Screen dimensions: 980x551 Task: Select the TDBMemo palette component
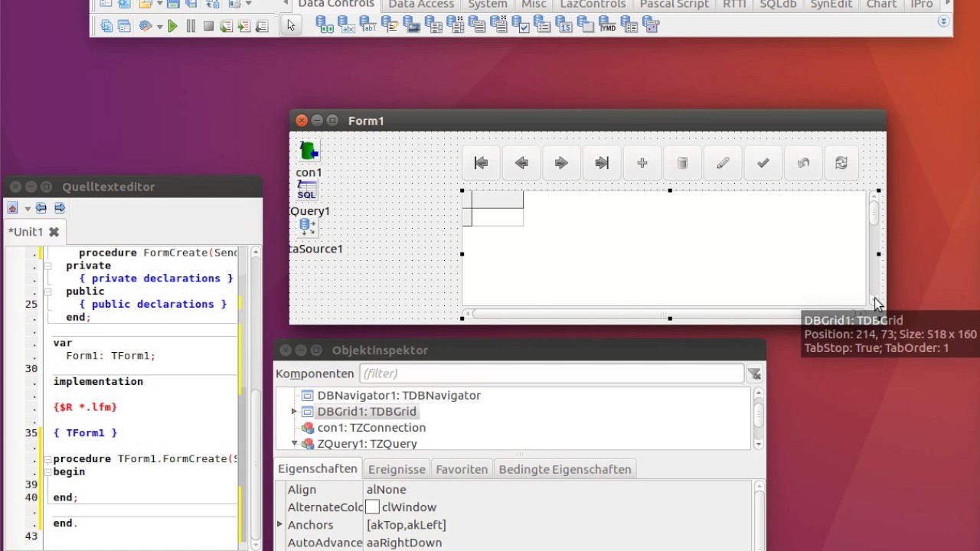pos(390,25)
